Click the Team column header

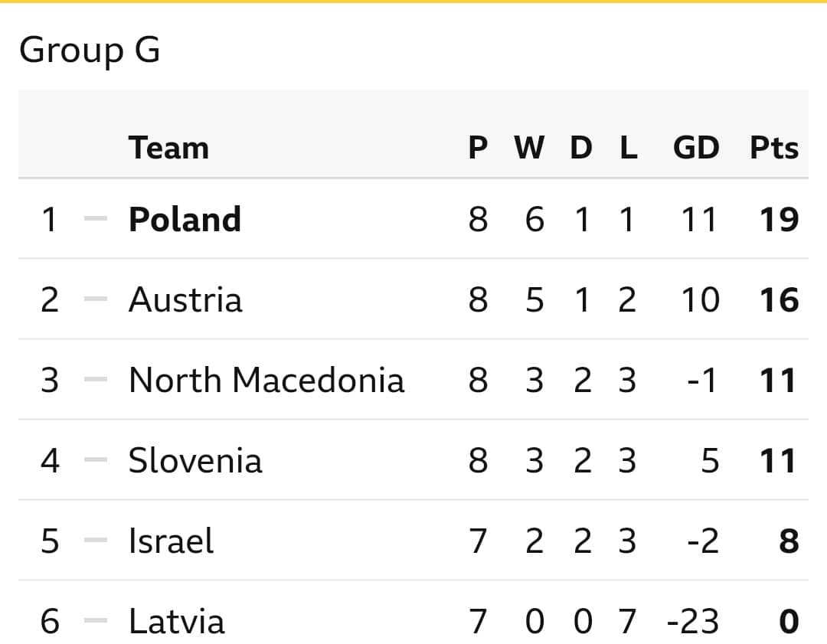168,147
